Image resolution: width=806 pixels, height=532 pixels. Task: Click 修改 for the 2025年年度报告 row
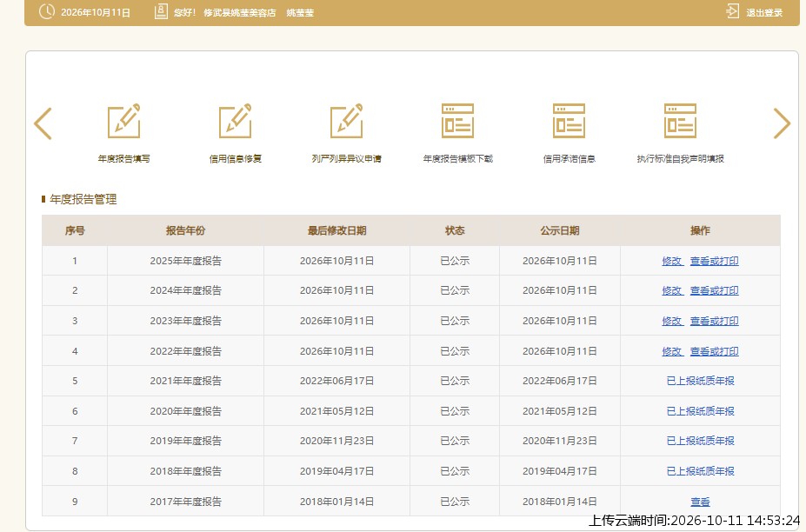(672, 261)
